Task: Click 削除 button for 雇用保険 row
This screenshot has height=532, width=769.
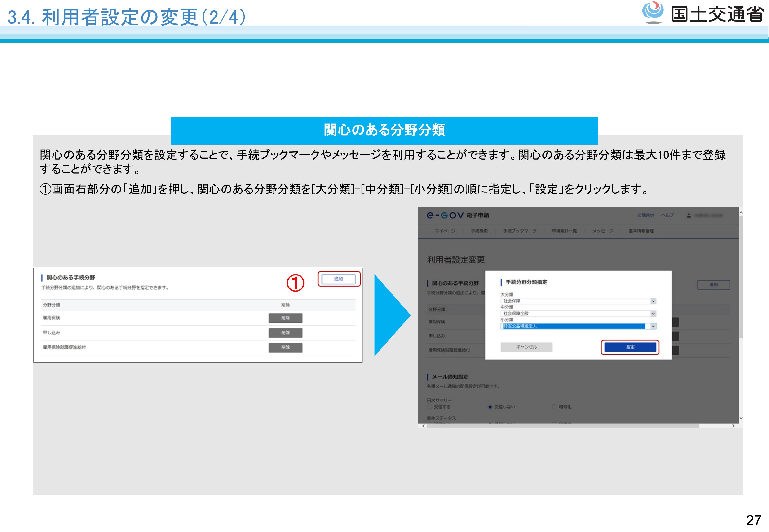Action: [x=285, y=318]
